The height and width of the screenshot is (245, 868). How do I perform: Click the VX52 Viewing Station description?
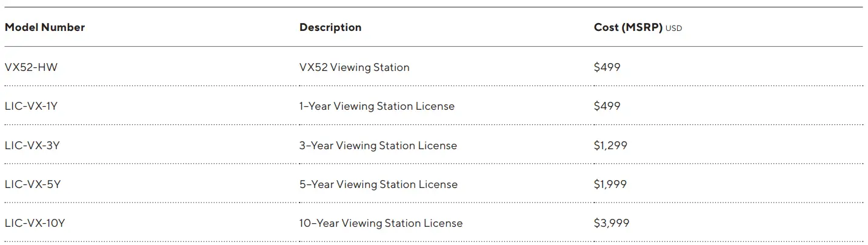click(355, 67)
